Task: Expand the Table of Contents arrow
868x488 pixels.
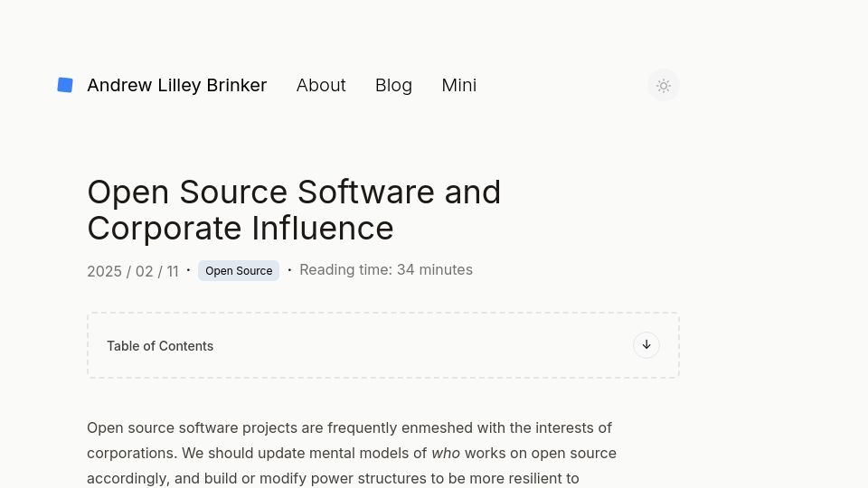Action: tap(646, 344)
